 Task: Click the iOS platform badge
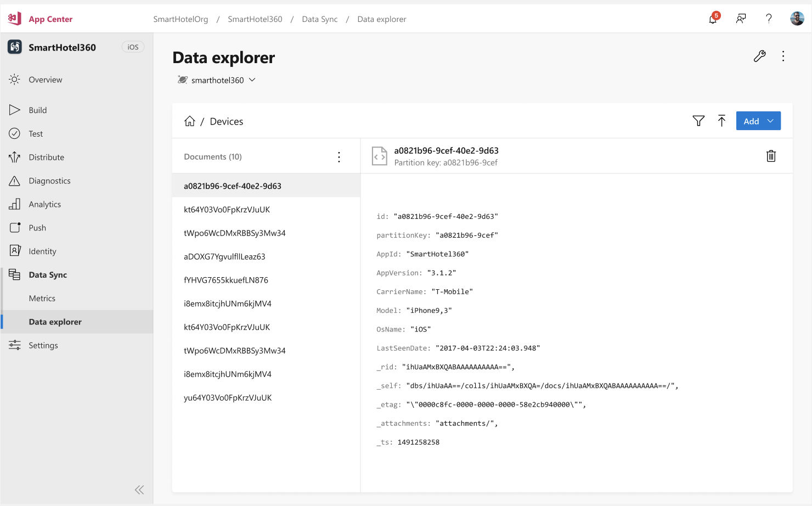(133, 47)
